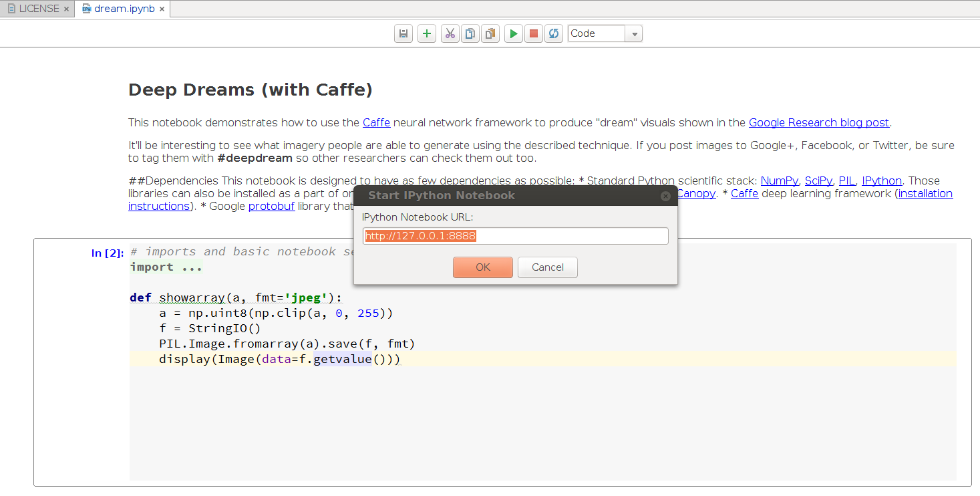Open the Google Research blog post link
Screen dimensions: 980x496
pyautogui.click(x=818, y=122)
